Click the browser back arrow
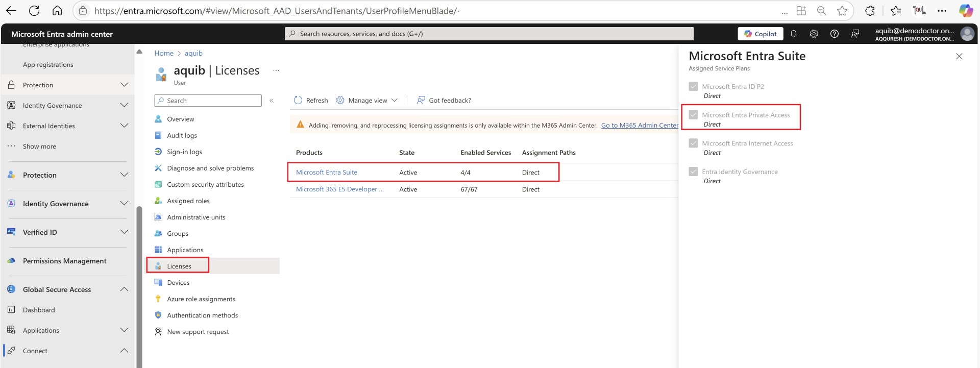 click(11, 11)
